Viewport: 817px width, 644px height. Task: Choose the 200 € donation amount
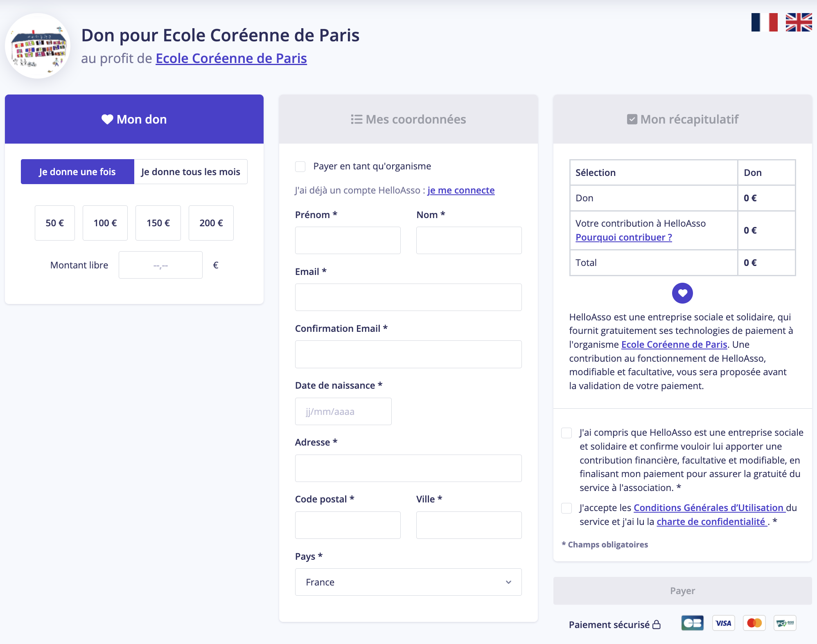pos(211,223)
